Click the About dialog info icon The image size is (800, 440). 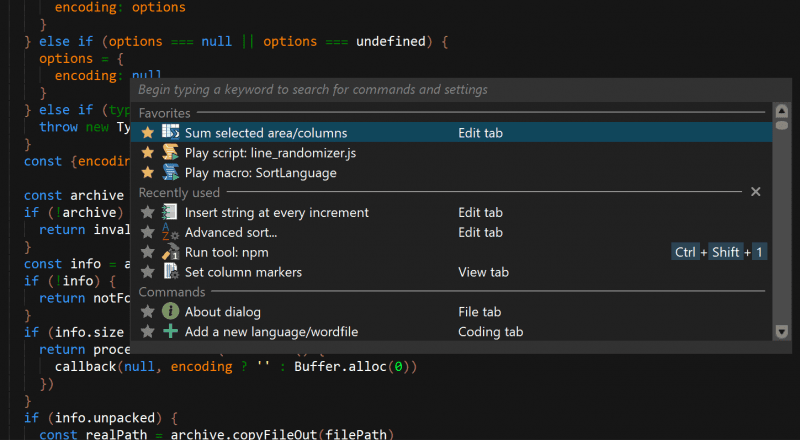[x=170, y=311]
